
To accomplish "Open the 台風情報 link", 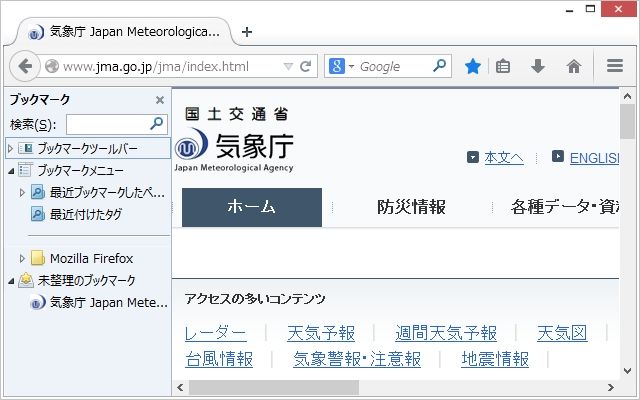I will coord(219,360).
